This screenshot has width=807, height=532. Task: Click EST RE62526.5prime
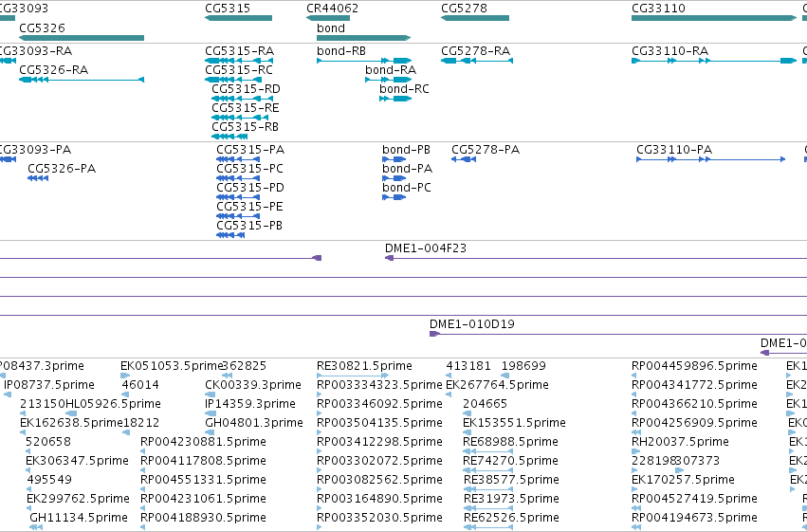click(511, 518)
